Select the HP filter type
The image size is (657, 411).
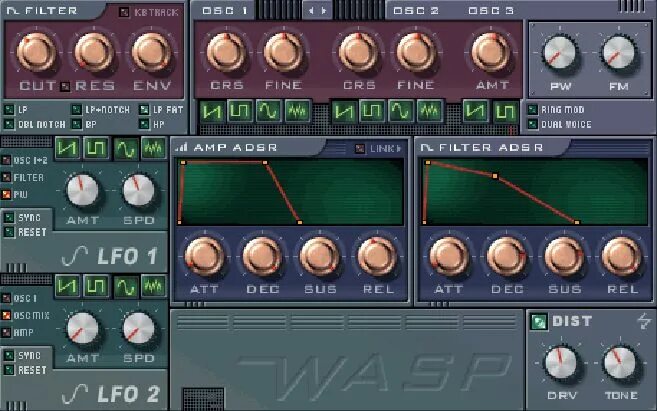pos(144,124)
